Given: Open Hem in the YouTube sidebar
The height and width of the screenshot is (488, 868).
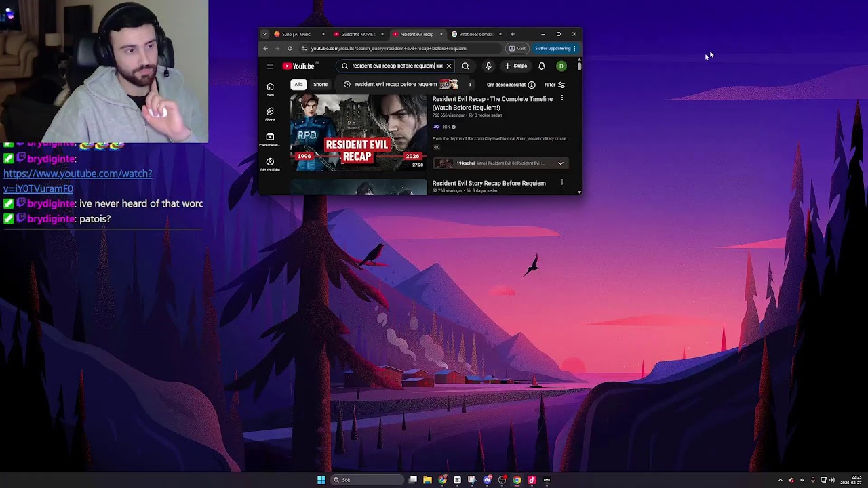Looking at the screenshot, I should [270, 89].
